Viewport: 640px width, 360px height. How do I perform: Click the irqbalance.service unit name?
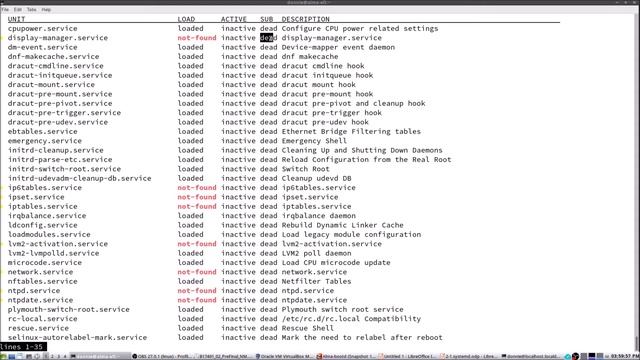click(x=47, y=216)
